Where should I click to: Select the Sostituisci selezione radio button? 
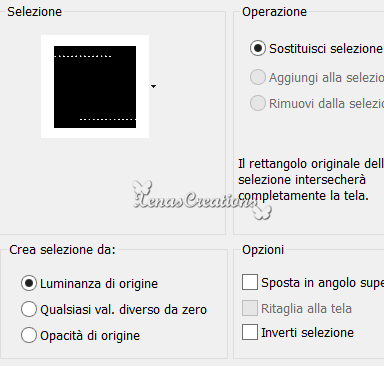[258, 49]
